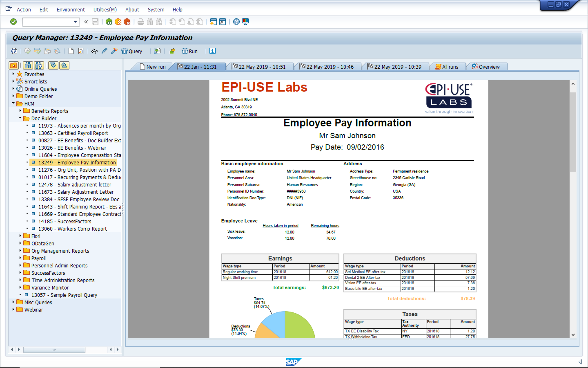Image resolution: width=588 pixels, height=368 pixels.
Task: Click the red Cancel icon
Action: click(x=127, y=22)
